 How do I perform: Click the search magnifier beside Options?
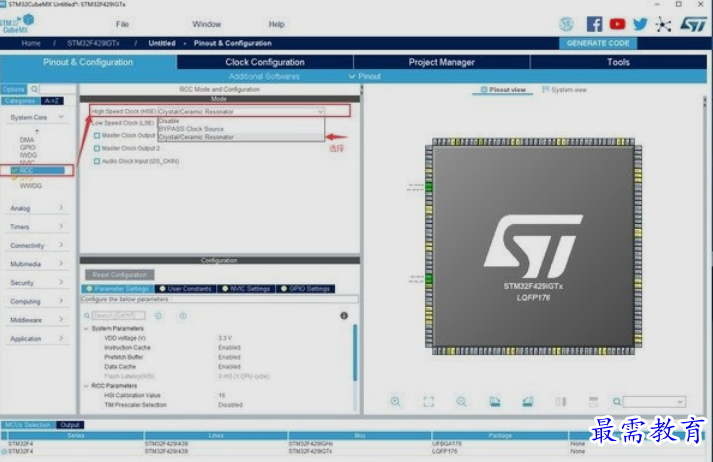tap(35, 89)
